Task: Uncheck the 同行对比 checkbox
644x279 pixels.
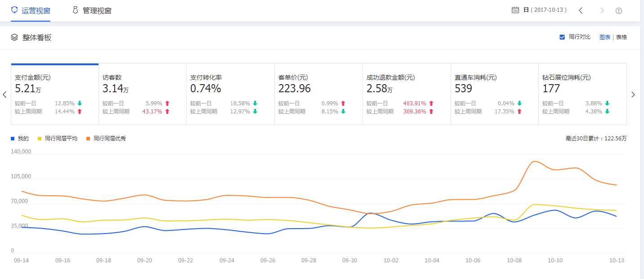Action: point(562,37)
